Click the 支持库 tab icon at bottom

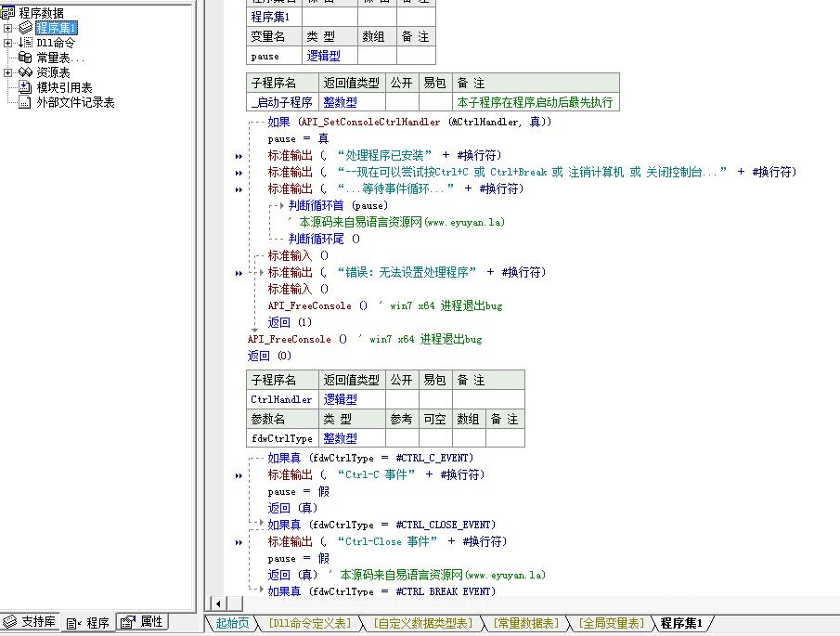coord(10,621)
